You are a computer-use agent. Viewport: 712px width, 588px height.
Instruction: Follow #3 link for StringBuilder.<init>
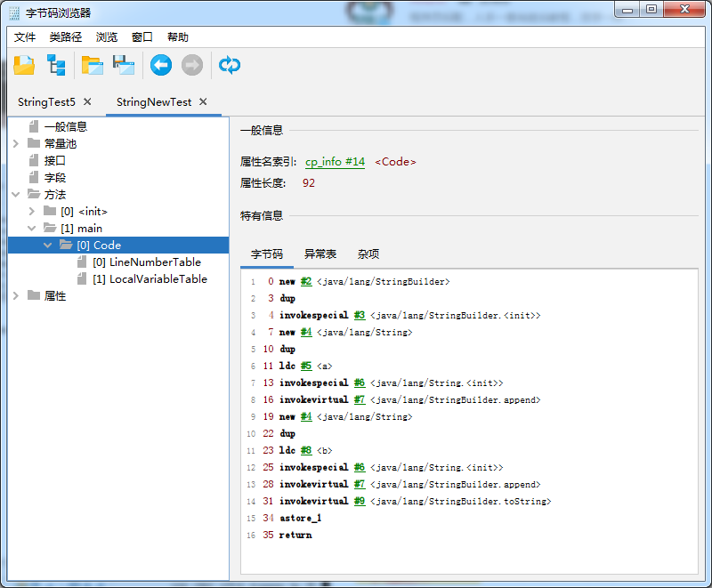coord(360,315)
